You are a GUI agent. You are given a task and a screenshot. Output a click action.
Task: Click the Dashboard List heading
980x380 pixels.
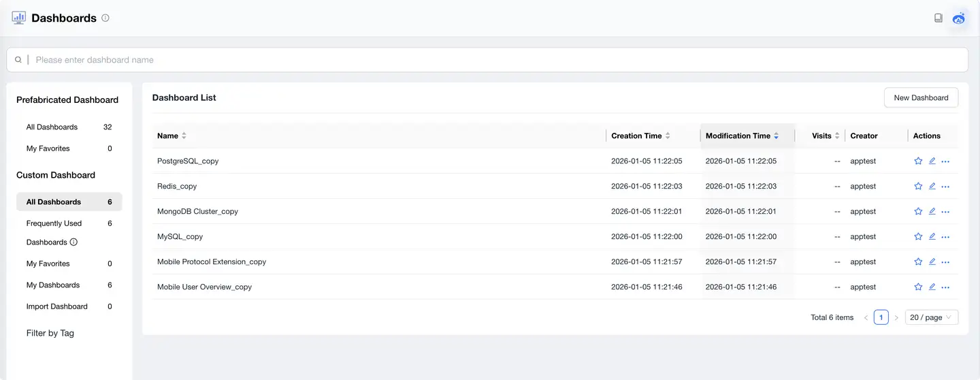[x=184, y=98]
